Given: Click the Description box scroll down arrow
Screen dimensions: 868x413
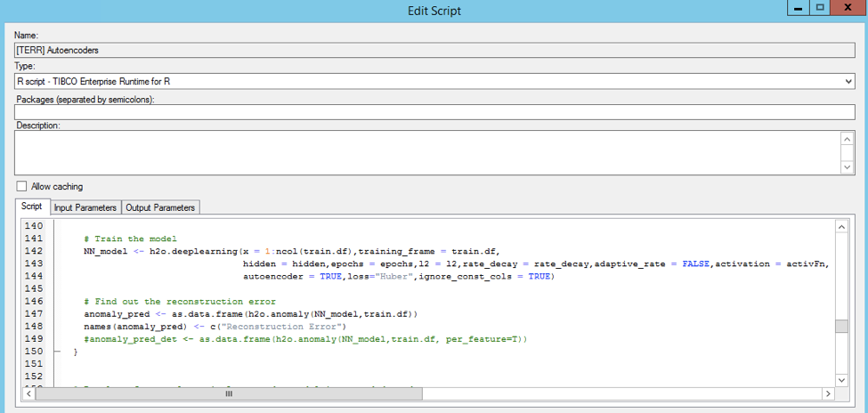Looking at the screenshot, I should (847, 167).
